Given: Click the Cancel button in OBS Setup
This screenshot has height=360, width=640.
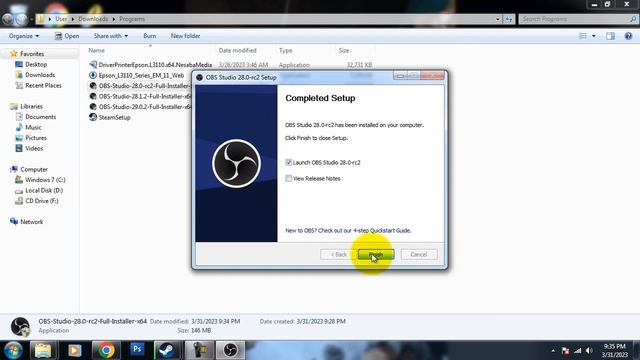Looking at the screenshot, I should pyautogui.click(x=419, y=254).
